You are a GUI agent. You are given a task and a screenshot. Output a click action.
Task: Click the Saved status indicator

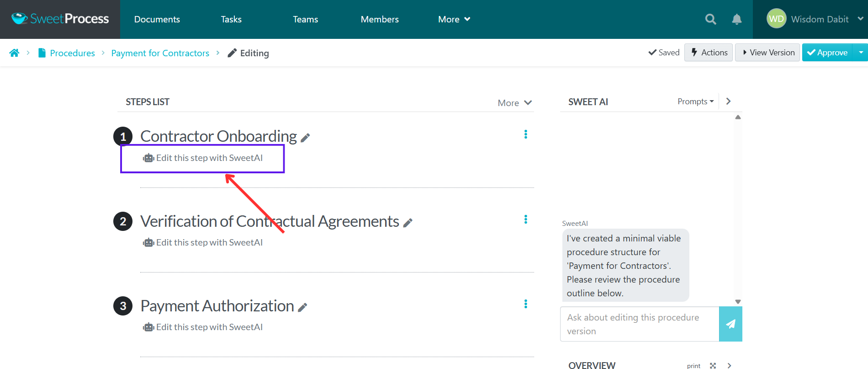coord(664,53)
